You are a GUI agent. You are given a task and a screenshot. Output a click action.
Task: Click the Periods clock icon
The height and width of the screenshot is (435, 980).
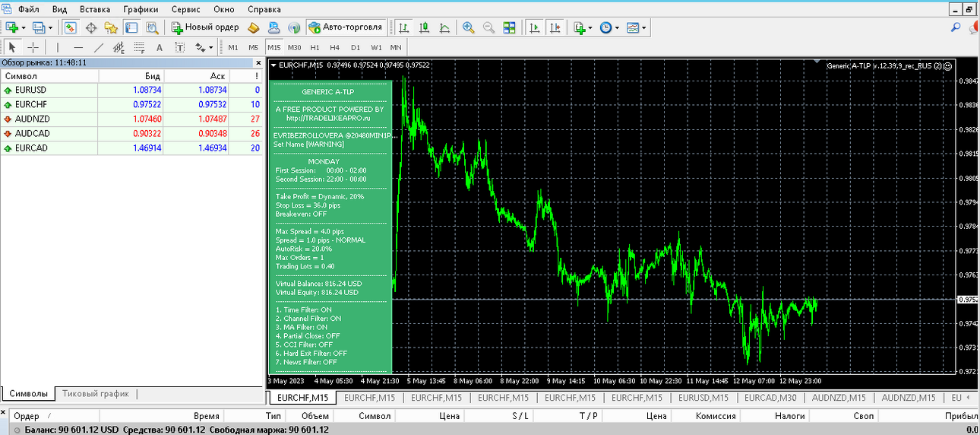tap(605, 27)
